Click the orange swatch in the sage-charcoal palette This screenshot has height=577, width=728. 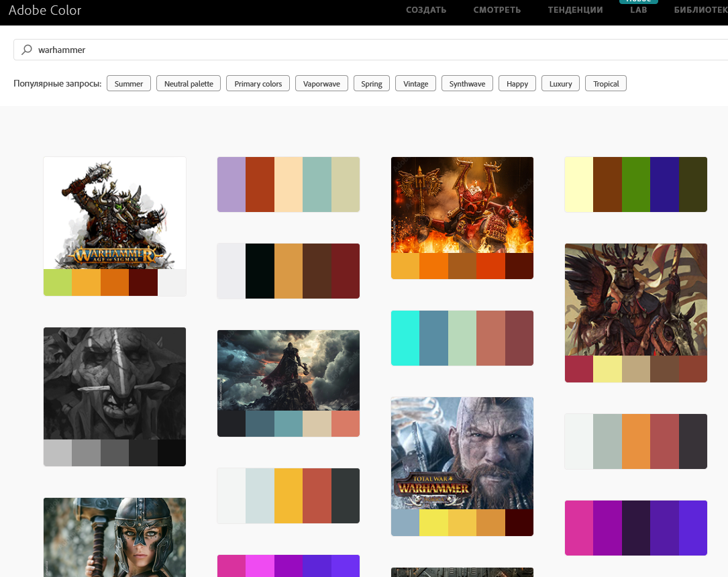pyautogui.click(x=635, y=441)
